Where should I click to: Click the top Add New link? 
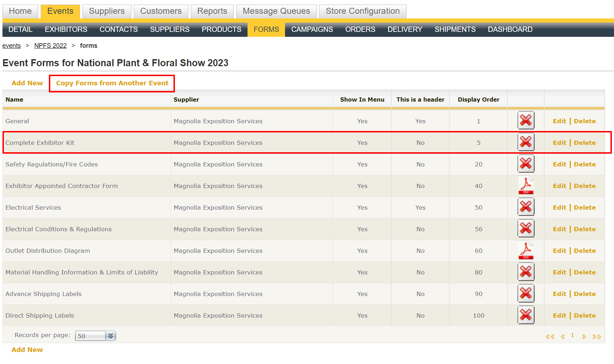[x=27, y=83]
